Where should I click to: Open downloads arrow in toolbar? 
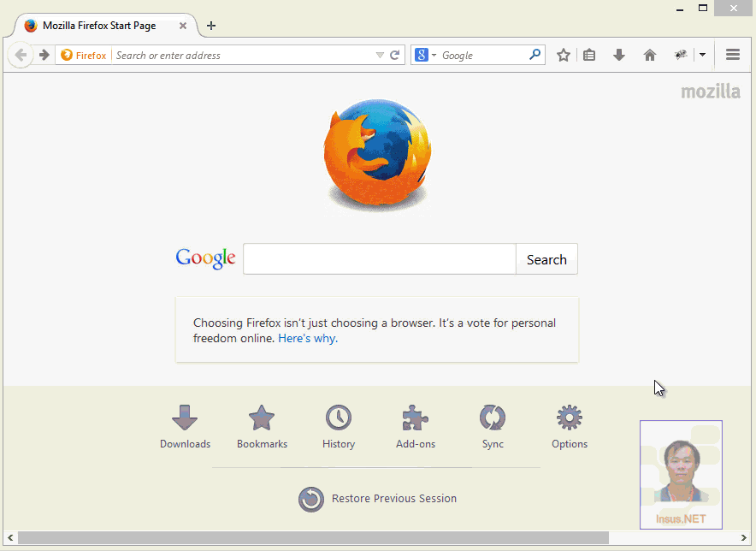(x=619, y=55)
